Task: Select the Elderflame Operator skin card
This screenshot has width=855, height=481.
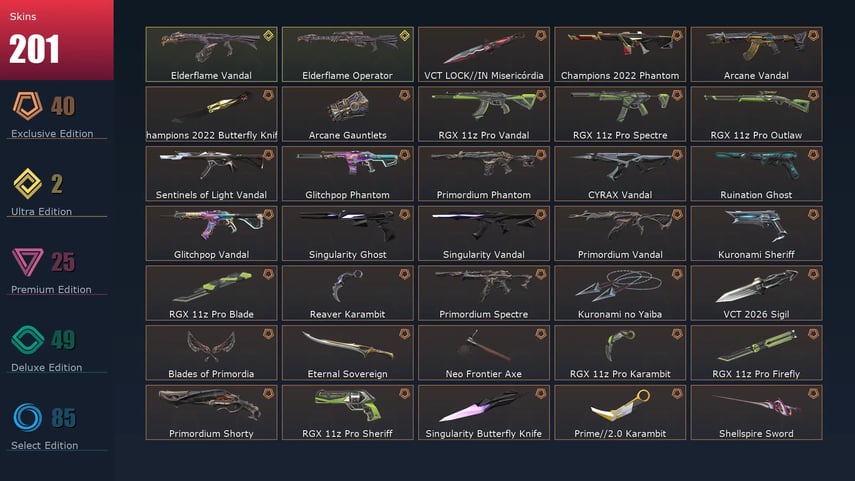Action: 347,55
